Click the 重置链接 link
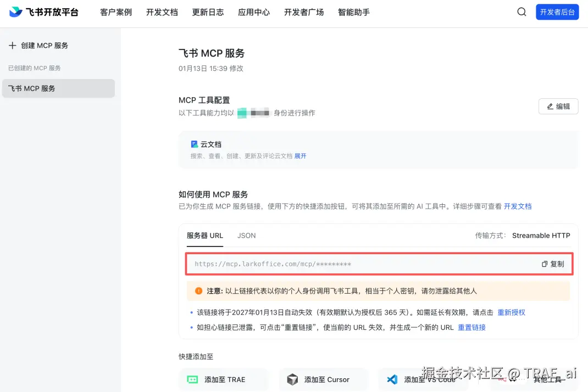This screenshot has height=392, width=588. [471, 328]
